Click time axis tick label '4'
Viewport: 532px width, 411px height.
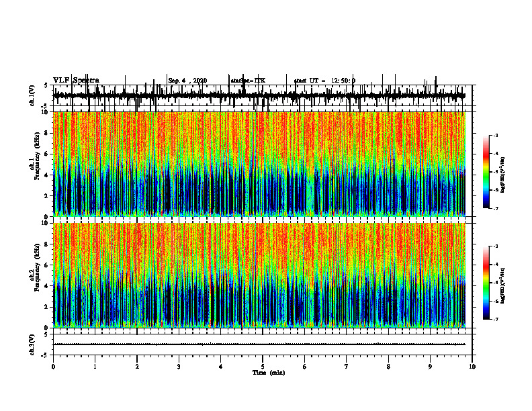[221, 367]
